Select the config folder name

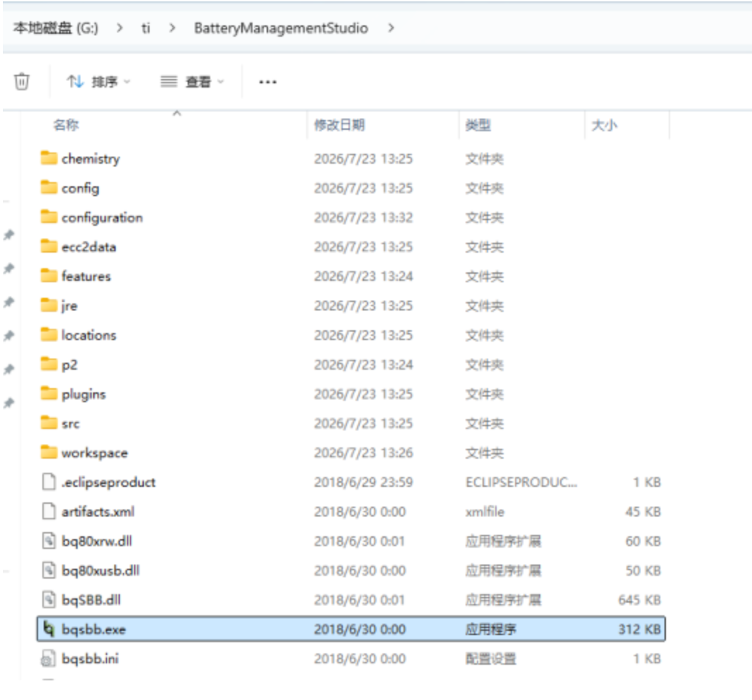(80, 188)
